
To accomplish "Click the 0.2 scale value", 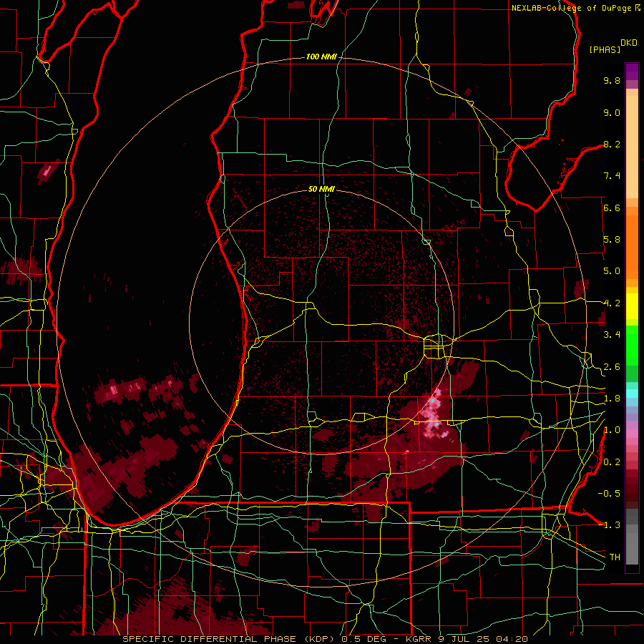I will tap(612, 462).
